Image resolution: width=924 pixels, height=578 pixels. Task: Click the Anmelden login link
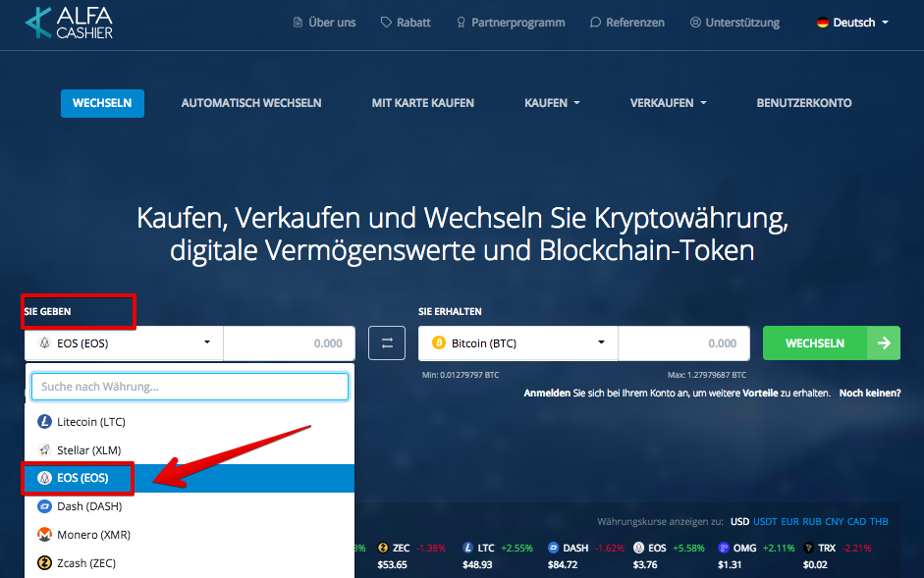pyautogui.click(x=547, y=393)
